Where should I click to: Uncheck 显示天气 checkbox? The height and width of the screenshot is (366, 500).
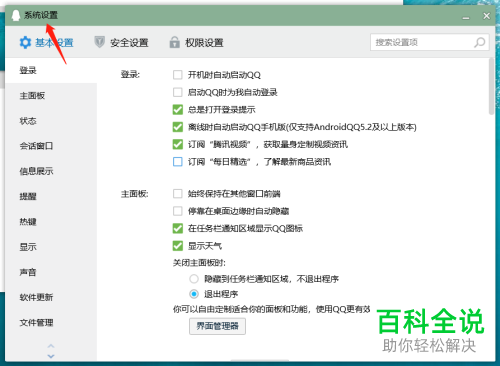coord(178,246)
